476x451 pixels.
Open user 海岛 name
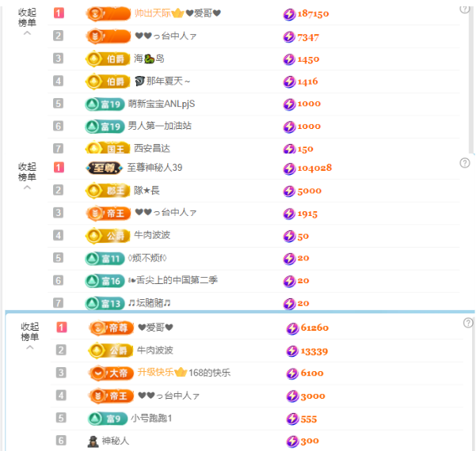149,59
